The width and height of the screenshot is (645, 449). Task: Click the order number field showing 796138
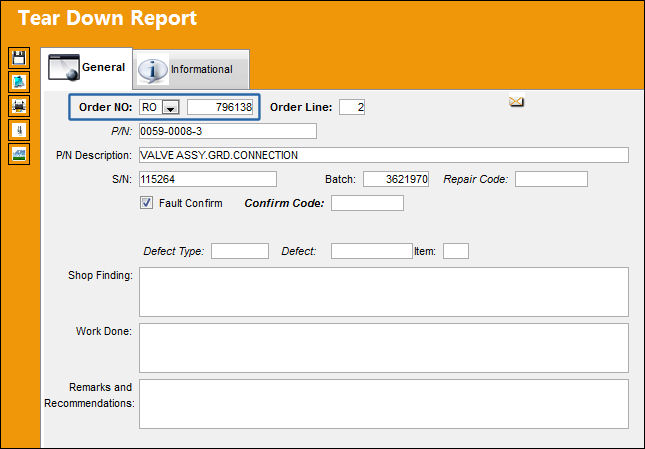[x=220, y=107]
